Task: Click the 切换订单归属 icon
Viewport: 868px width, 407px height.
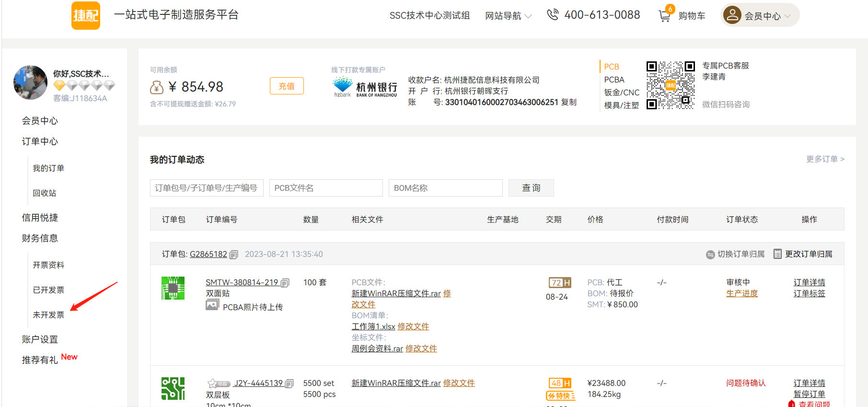Action: (x=710, y=255)
